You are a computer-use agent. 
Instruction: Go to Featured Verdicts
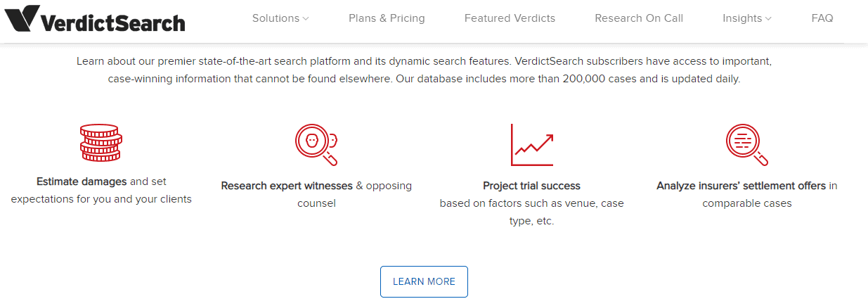[x=510, y=18]
